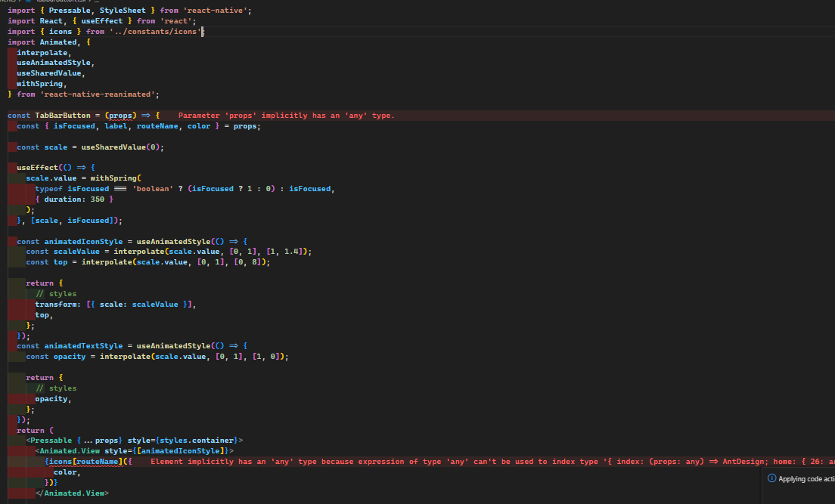
Task: Click the info icon in the notification
Action: [x=771, y=478]
